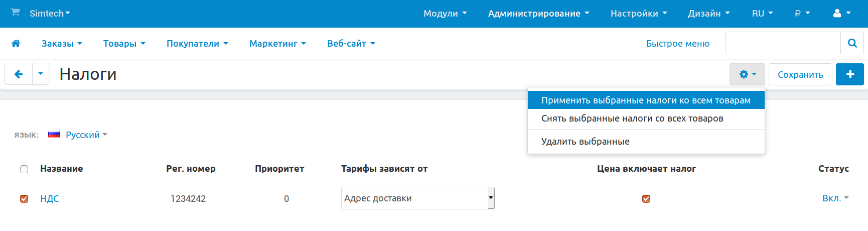The height and width of the screenshot is (231, 868).
Task: Open the gear actions menu
Action: [747, 74]
